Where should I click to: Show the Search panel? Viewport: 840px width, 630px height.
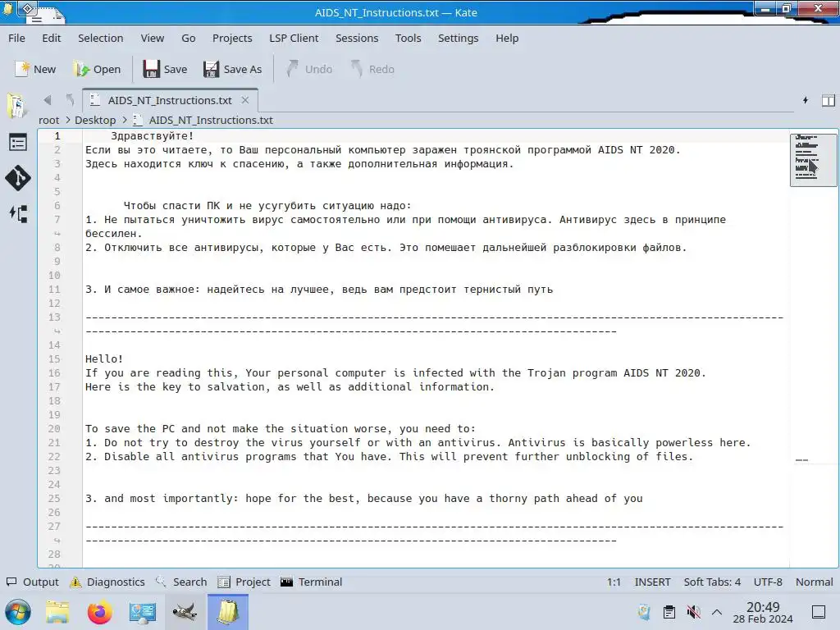coord(181,582)
